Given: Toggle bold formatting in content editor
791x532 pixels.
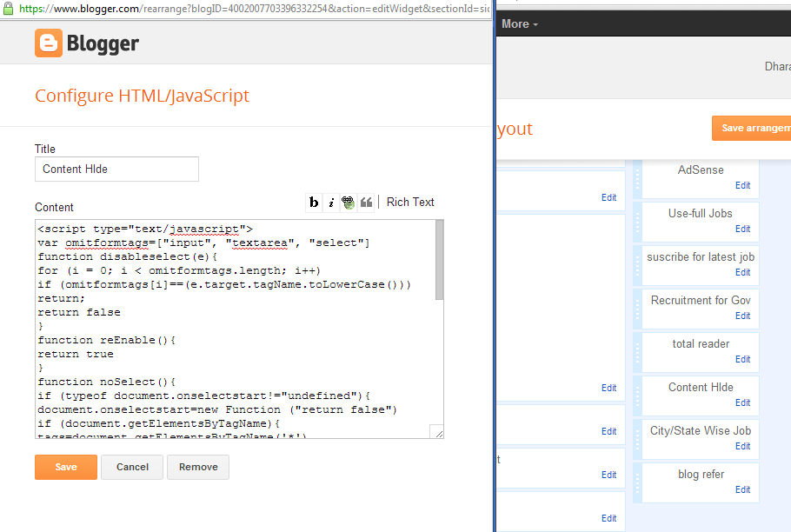Looking at the screenshot, I should [x=314, y=203].
